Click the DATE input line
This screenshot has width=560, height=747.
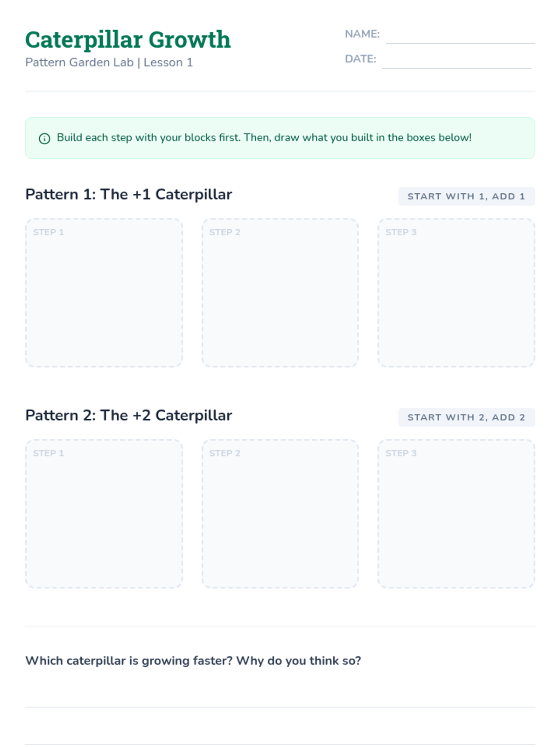coord(456,61)
